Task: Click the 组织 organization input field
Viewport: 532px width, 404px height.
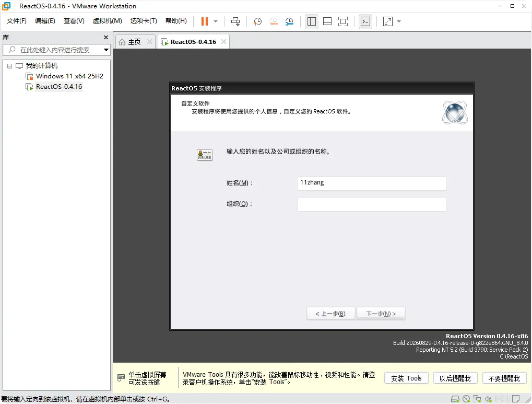Action: click(372, 204)
